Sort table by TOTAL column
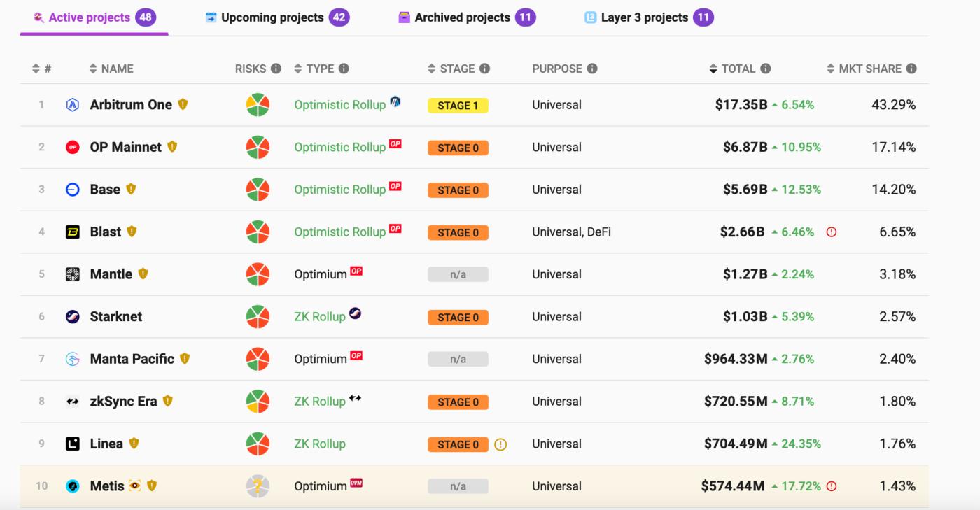Image resolution: width=980 pixels, height=510 pixels. click(x=732, y=69)
